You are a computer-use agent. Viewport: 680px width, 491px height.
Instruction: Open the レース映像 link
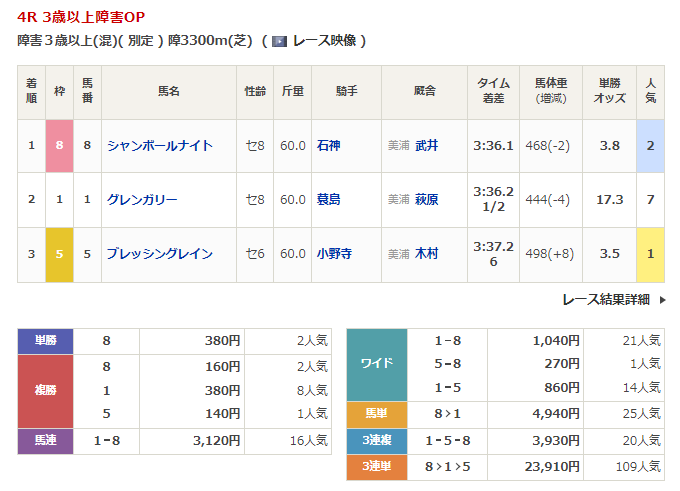(321, 41)
